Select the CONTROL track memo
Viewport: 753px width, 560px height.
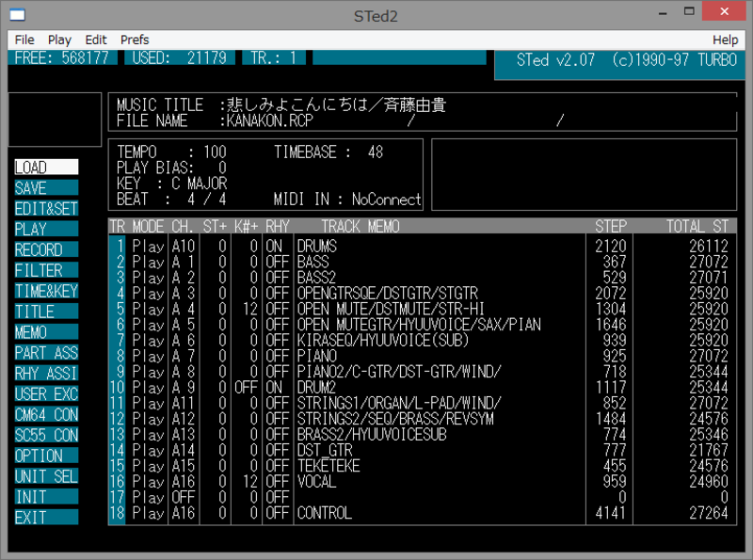point(325,513)
